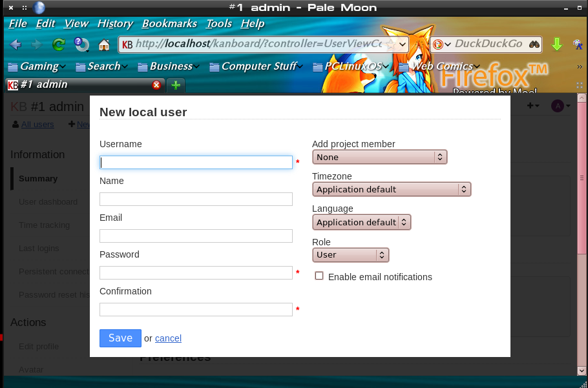
Task: Reload page with green refresh icon
Action: [x=59, y=45]
